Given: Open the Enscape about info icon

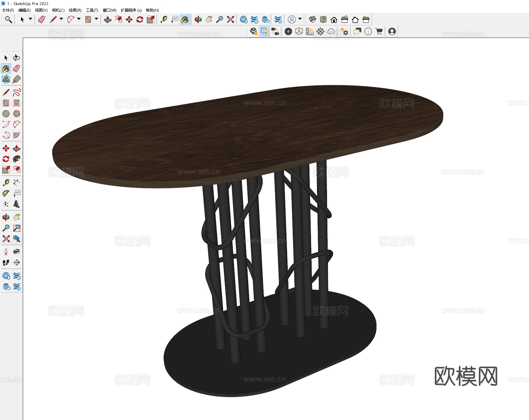Looking at the screenshot, I should pos(368,31).
